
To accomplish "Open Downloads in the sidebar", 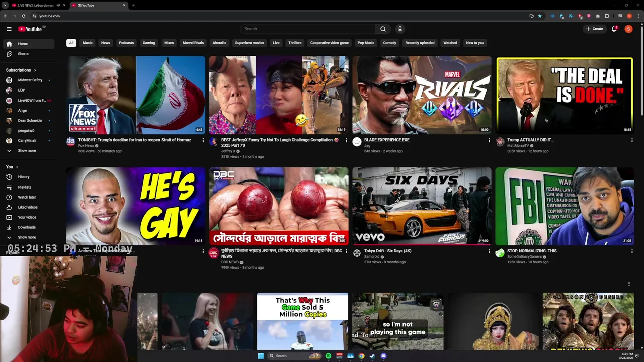I will coord(28,227).
